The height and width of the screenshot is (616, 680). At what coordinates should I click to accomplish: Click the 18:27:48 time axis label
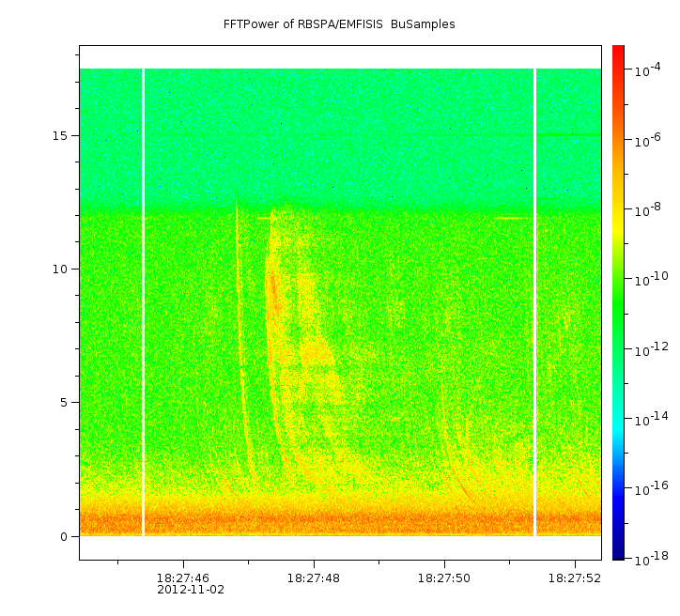point(314,577)
